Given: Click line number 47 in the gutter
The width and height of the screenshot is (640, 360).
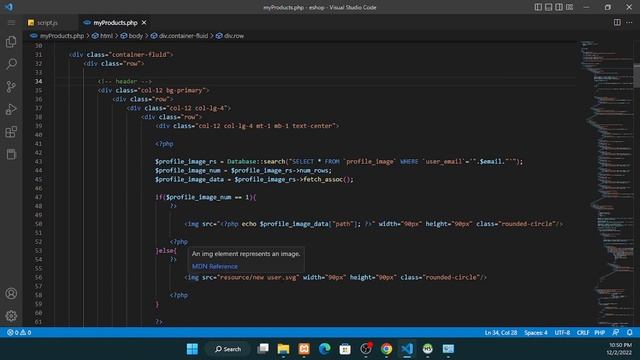Looking at the screenshot, I should click(x=38, y=197).
